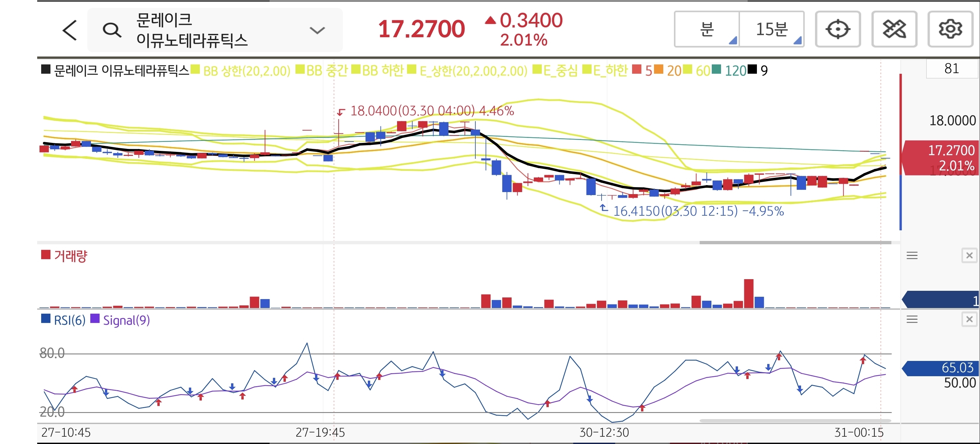Viewport: 980px width, 444px height.
Task: Click the 거래량 volume label
Action: click(x=70, y=256)
